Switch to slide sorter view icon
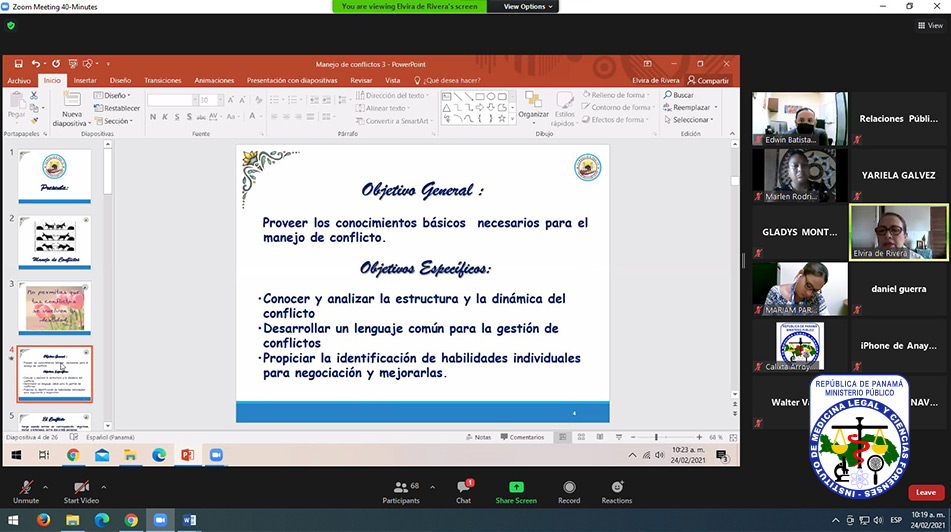 [581, 437]
